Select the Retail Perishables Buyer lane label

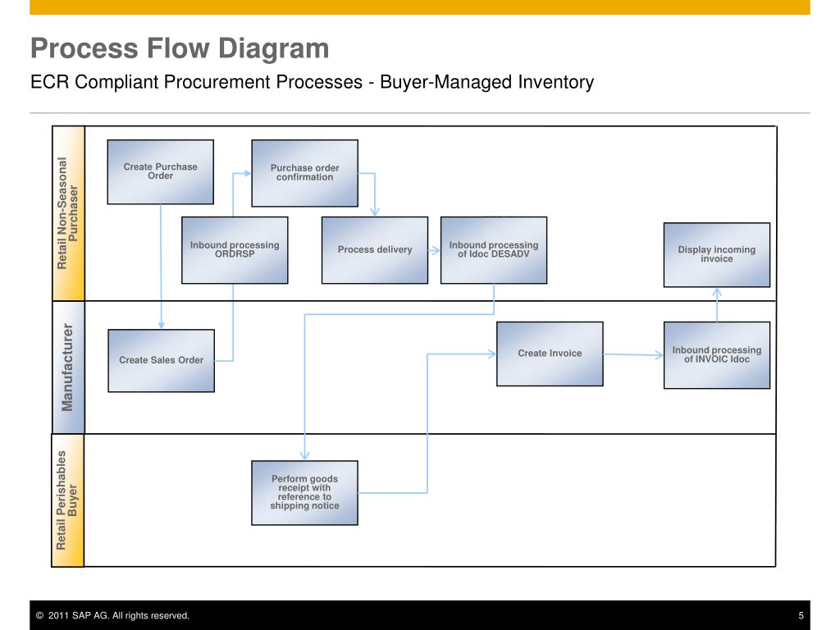pyautogui.click(x=67, y=500)
